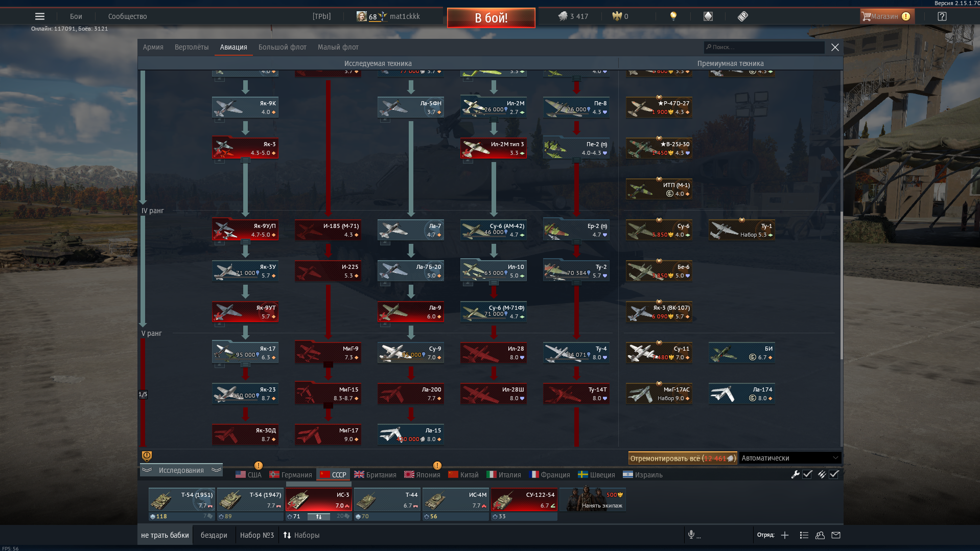Open the diamond warbond icon

[708, 16]
